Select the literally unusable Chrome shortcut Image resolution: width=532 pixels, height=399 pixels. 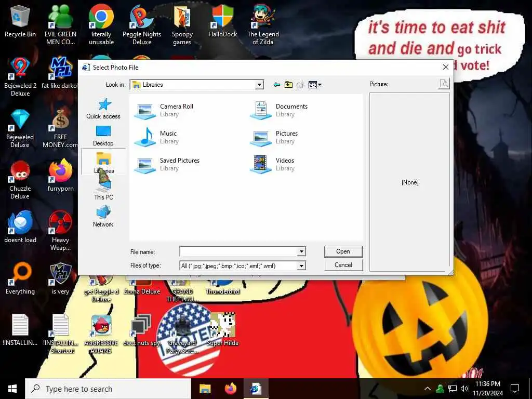click(101, 24)
